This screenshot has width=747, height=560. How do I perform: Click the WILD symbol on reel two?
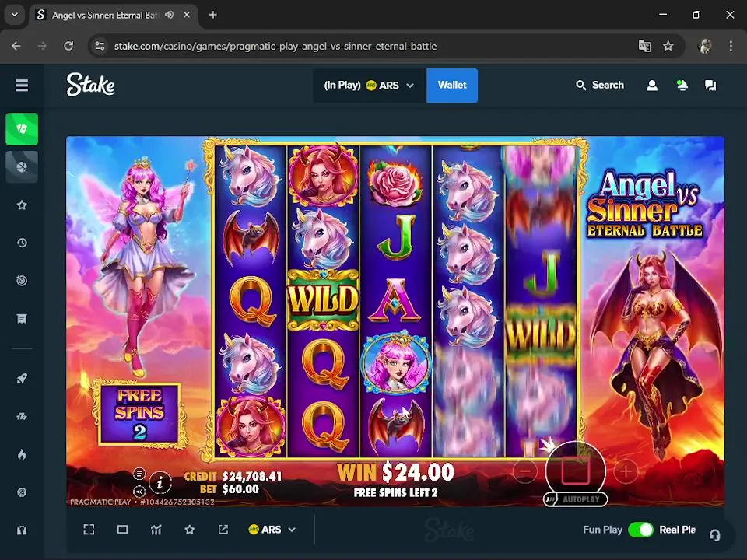coord(323,300)
